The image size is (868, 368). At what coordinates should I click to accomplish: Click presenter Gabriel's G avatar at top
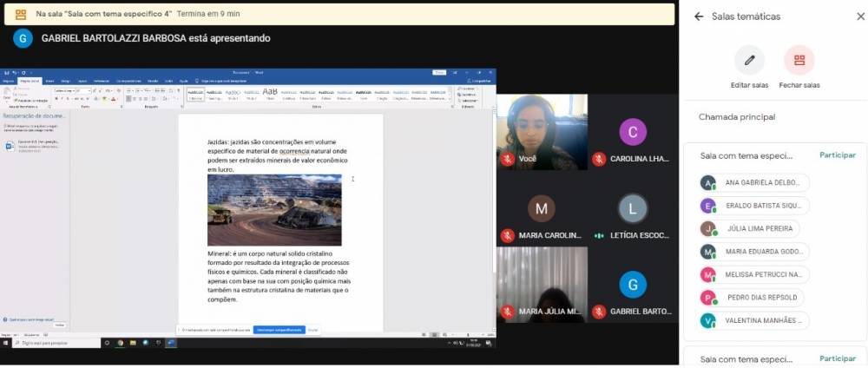click(x=23, y=38)
